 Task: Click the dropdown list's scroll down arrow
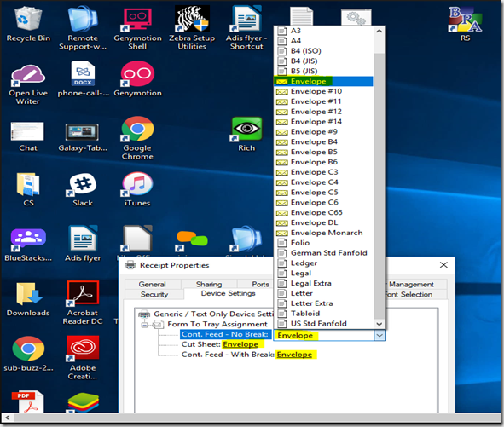pyautogui.click(x=379, y=324)
